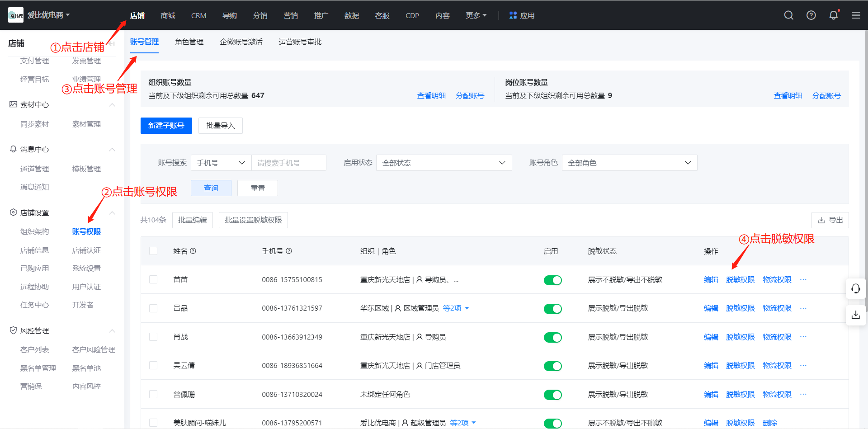The image size is (868, 429).
Task: Open the notifications bell
Action: pyautogui.click(x=834, y=15)
